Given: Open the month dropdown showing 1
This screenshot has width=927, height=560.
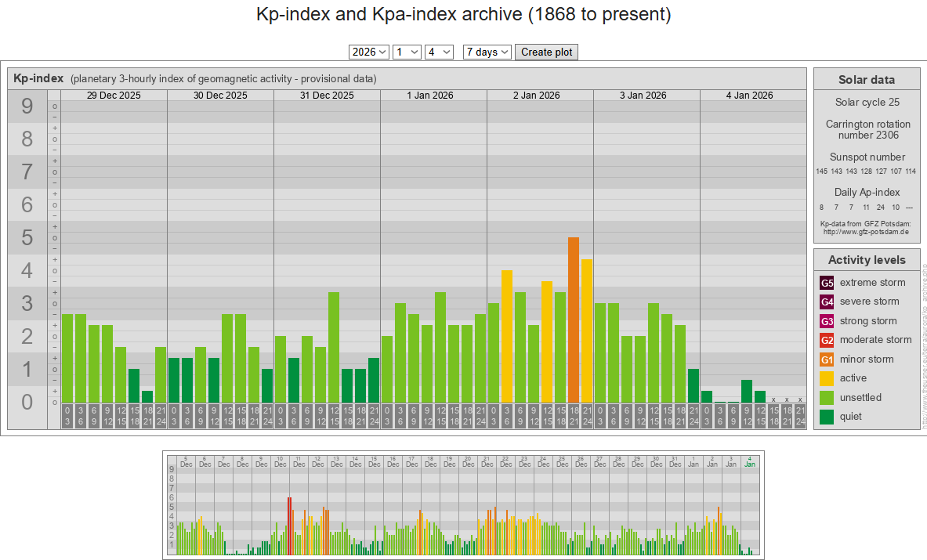Looking at the screenshot, I should [x=407, y=52].
